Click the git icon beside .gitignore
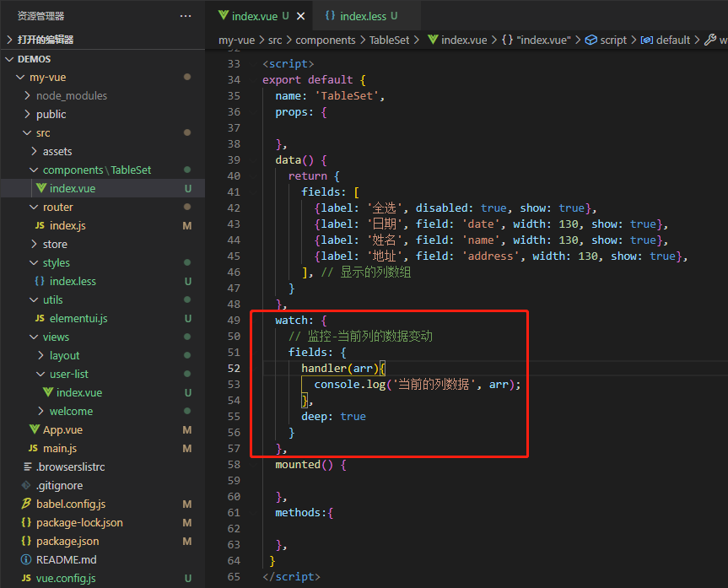Screen dimensions: 728x588 26,485
